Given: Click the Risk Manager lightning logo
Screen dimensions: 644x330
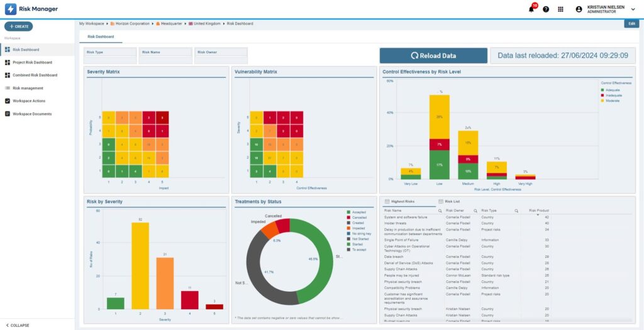Looking at the screenshot, I should (x=10, y=9).
